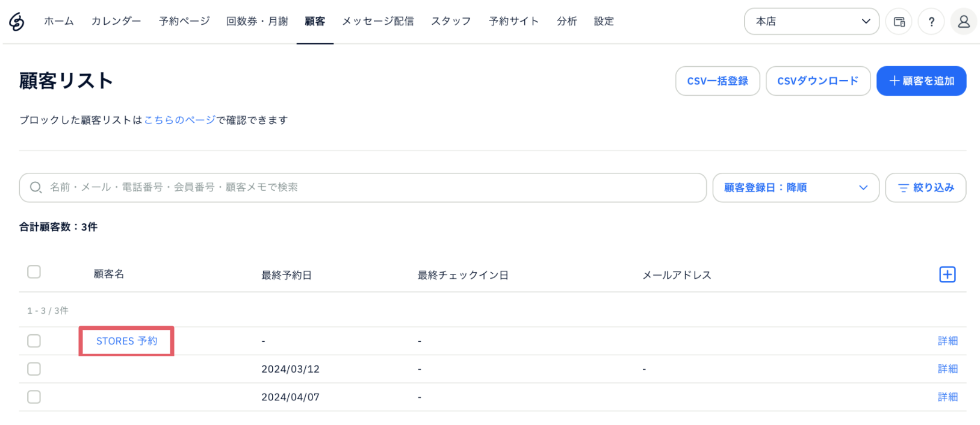Click the 合計顧客数：3件 text
This screenshot has height=425, width=980.
[58, 227]
